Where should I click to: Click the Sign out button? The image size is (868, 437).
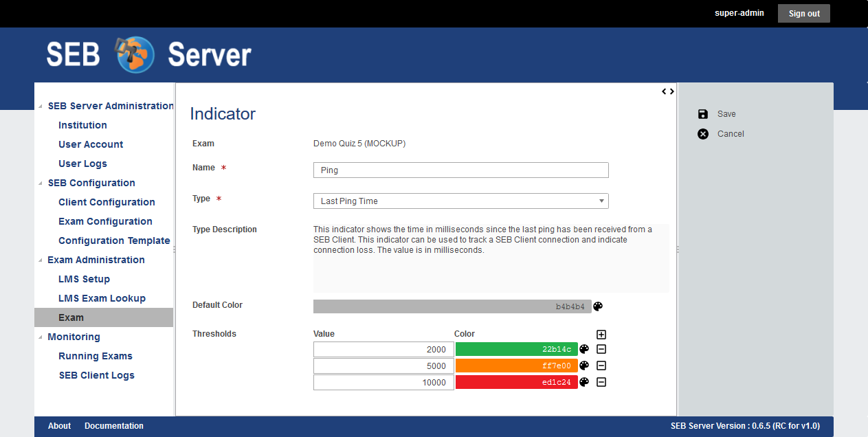(803, 14)
